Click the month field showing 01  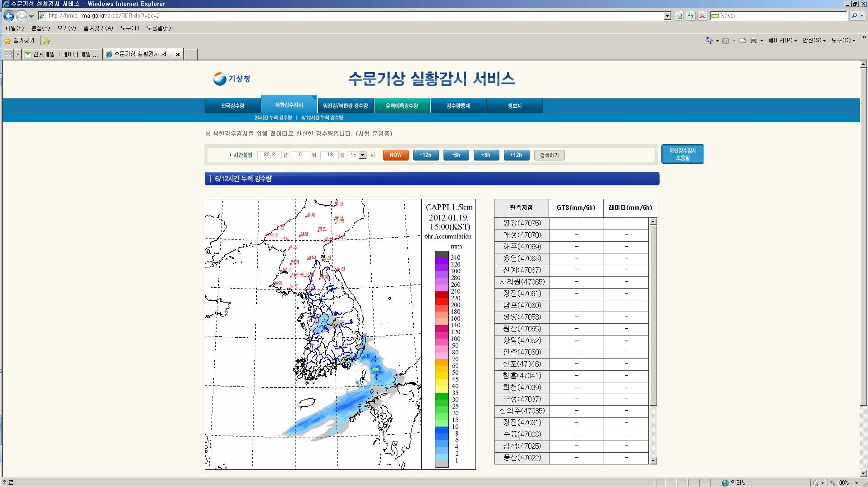point(301,155)
